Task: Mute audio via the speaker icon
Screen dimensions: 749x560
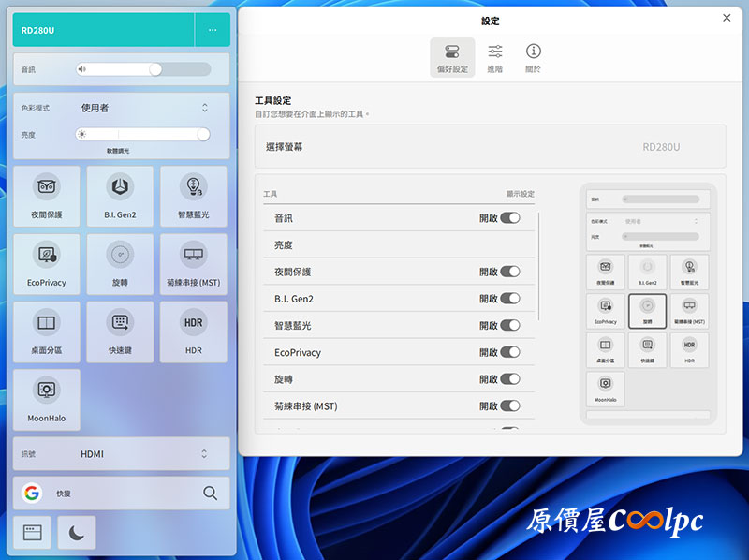Action: [x=82, y=69]
